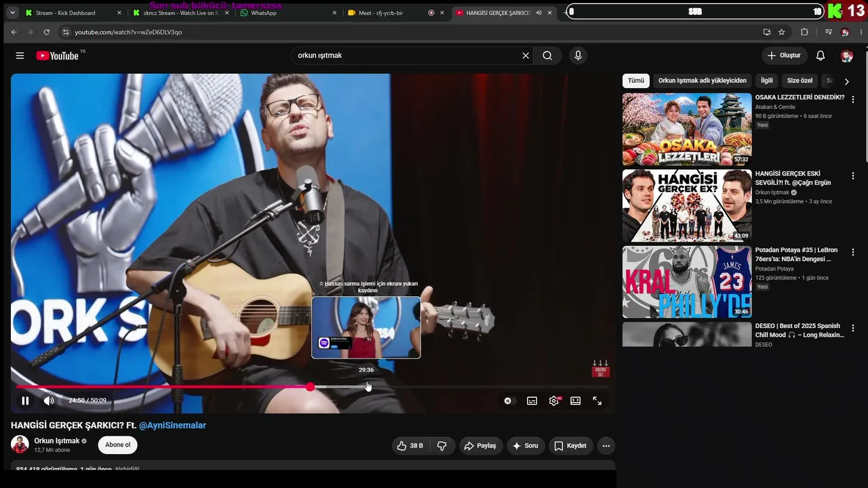Dislike the video

coord(442,446)
